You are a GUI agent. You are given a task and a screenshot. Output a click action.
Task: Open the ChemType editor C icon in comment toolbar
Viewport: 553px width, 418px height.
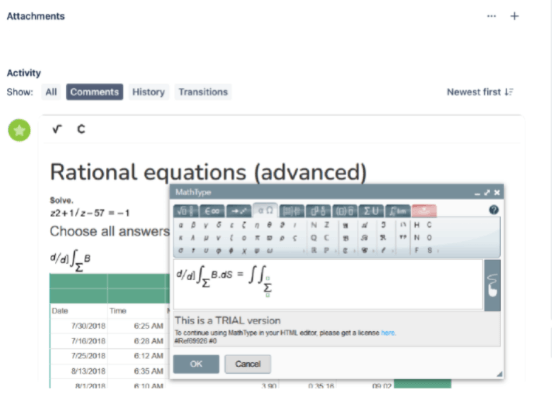pos(81,129)
